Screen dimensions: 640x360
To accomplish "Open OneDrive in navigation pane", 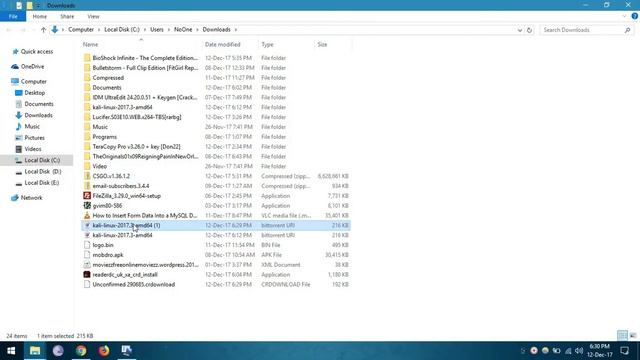I will pos(32,66).
